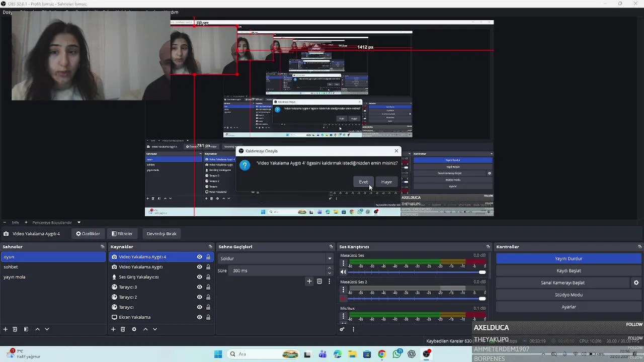Adjust Masaüstü Ses volume slider handle
Image resolution: width=644 pixels, height=362 pixels.
(482, 272)
